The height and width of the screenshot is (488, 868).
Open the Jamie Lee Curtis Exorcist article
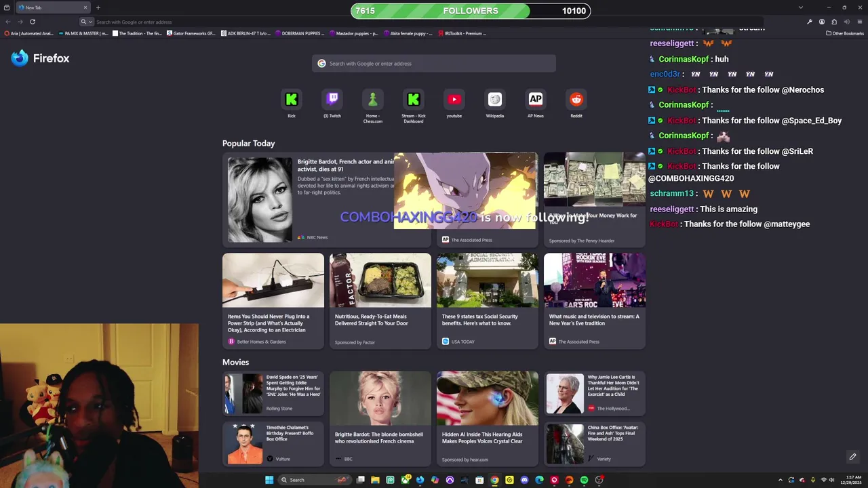pyautogui.click(x=595, y=394)
